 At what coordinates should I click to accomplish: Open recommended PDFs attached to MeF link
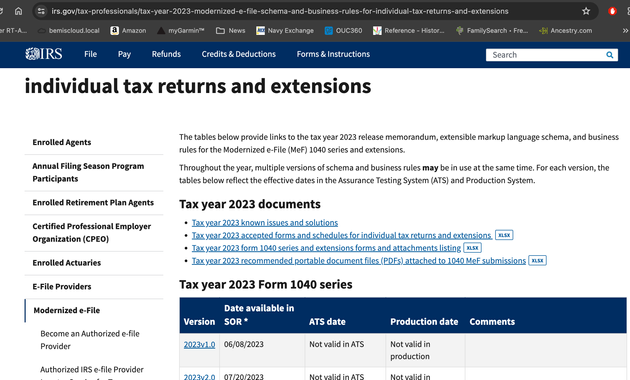(x=359, y=261)
